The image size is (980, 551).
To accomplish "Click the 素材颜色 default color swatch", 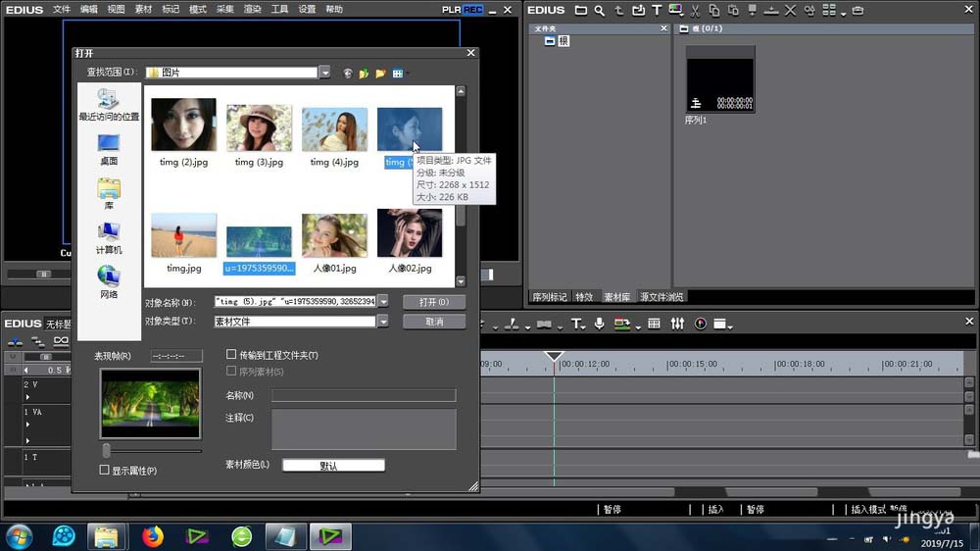I will click(333, 466).
